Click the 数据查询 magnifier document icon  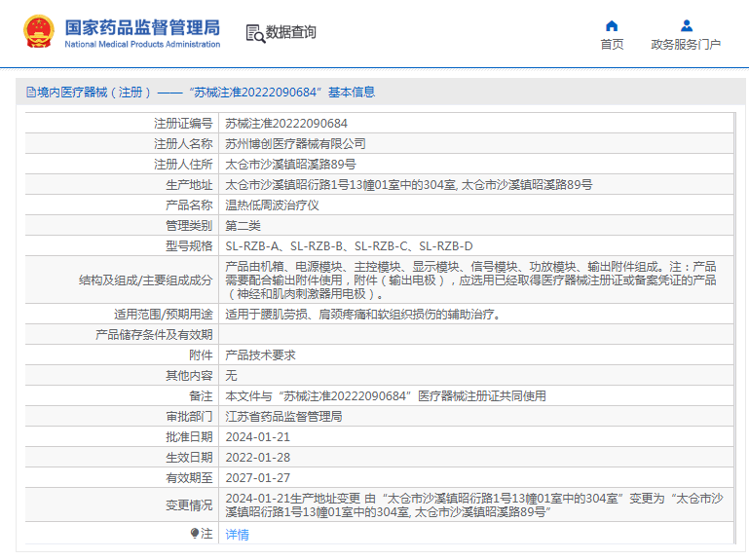[255, 33]
